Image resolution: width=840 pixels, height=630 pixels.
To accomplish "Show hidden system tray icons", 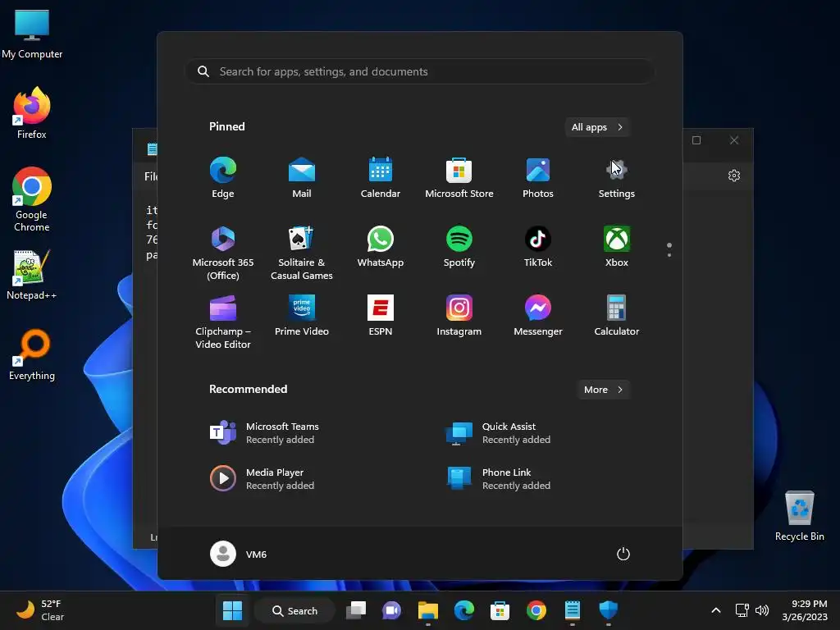I will click(x=715, y=610).
